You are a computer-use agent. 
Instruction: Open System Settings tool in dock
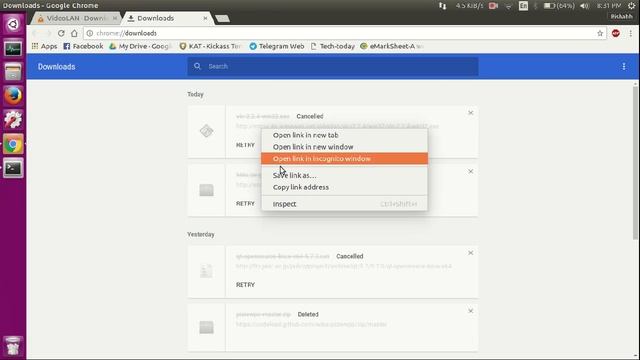[x=13, y=120]
